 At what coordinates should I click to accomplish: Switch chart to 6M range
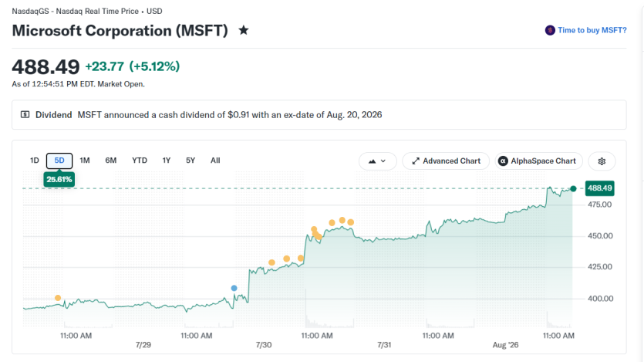click(x=110, y=161)
